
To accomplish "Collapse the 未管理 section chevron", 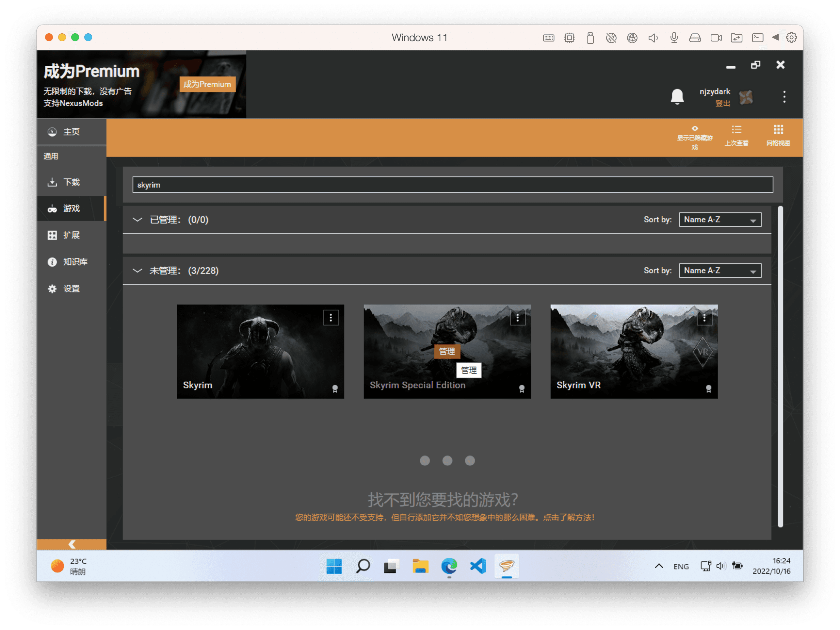I will tap(137, 271).
